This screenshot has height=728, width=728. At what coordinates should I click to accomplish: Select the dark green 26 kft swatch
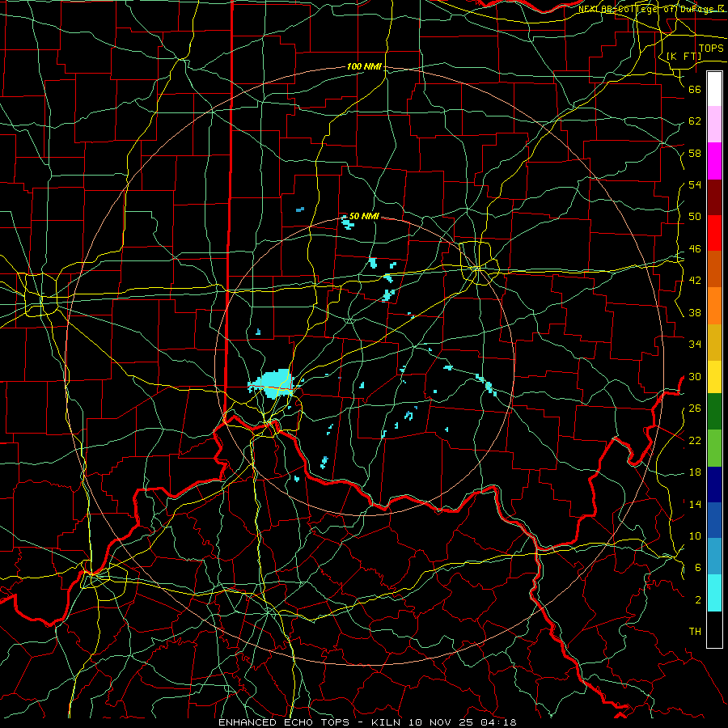pyautogui.click(x=714, y=412)
